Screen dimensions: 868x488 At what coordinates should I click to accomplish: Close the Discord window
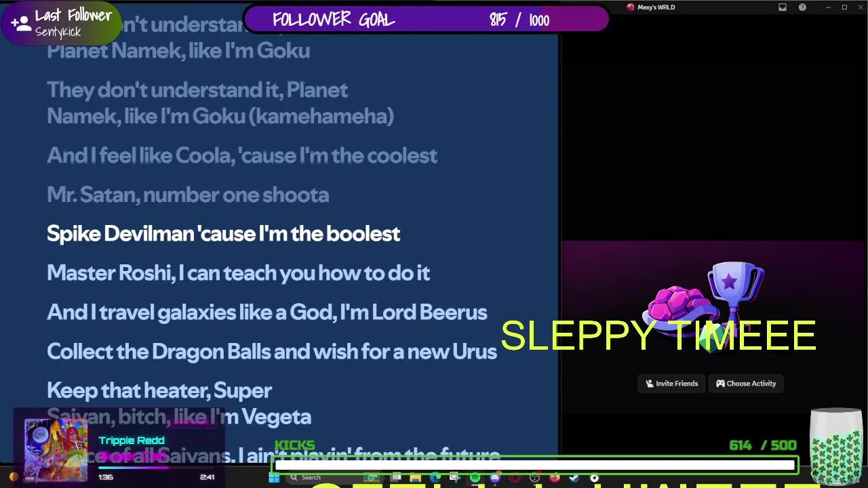[x=861, y=7]
